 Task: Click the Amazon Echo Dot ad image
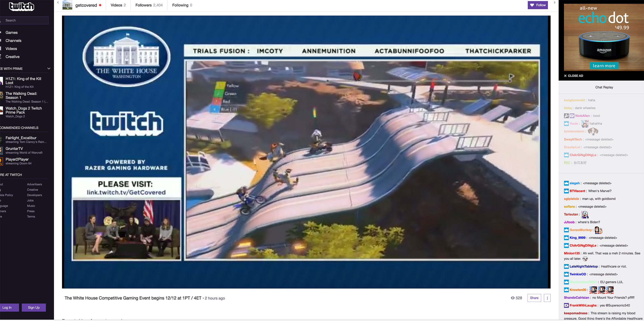click(x=604, y=37)
